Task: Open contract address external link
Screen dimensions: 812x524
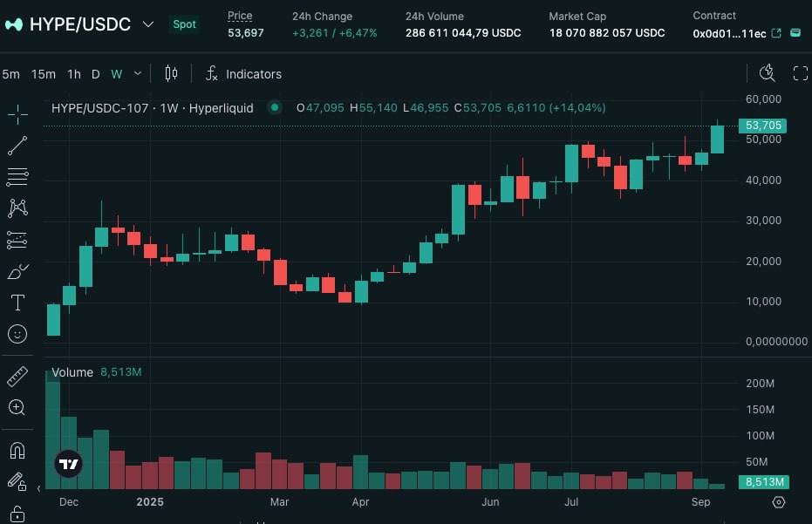Action: click(x=776, y=33)
